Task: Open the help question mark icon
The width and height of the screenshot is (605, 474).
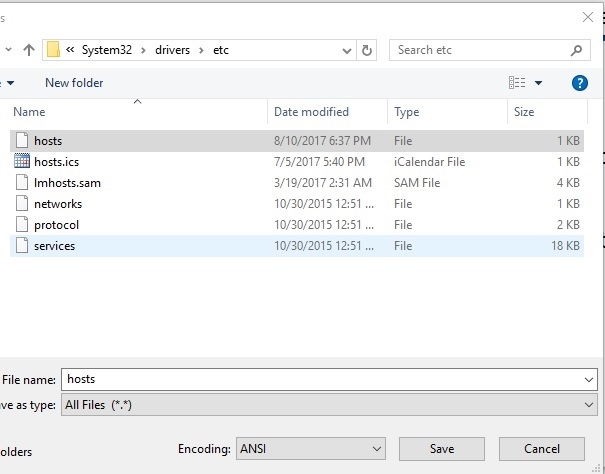Action: tap(579, 83)
